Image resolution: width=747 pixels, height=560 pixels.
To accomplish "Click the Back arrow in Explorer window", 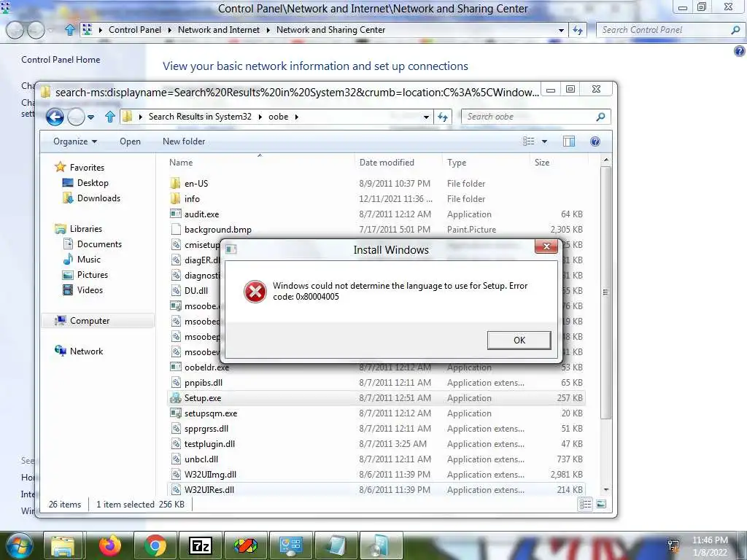I will coord(55,117).
